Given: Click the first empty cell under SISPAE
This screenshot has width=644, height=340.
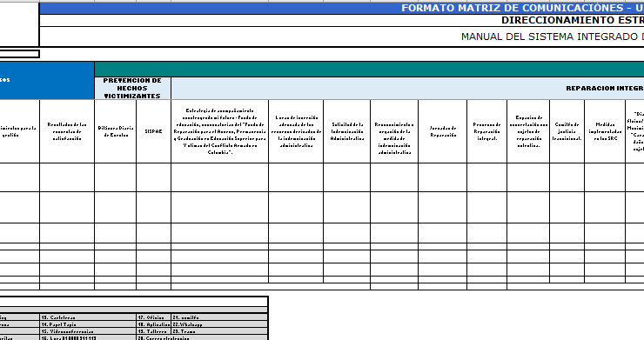Looking at the screenshot, I should [154, 177].
